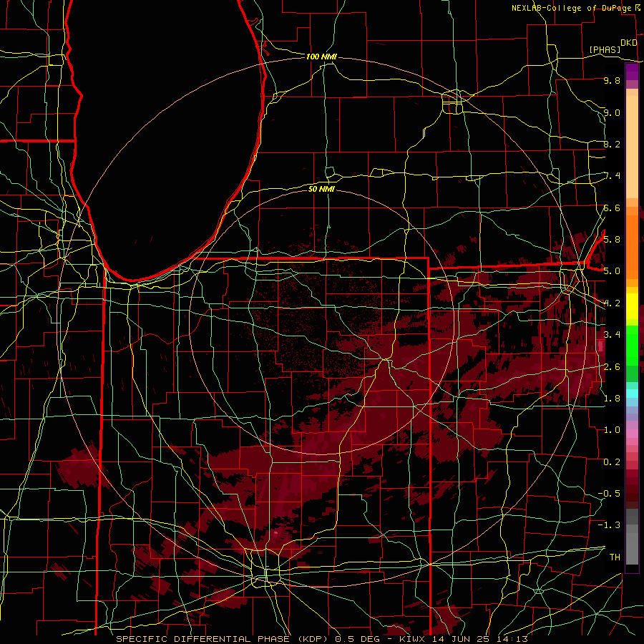The width and height of the screenshot is (644, 644).
Task: Pick the orange segment of the color bar
Action: point(632,246)
